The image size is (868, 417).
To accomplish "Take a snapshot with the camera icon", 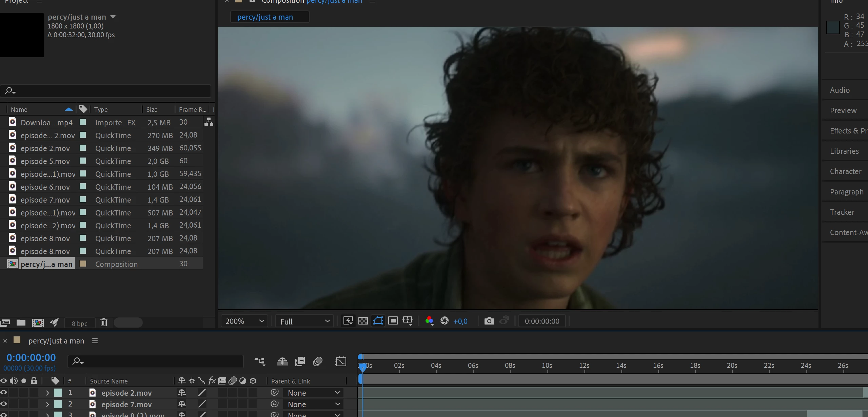I will 489,321.
